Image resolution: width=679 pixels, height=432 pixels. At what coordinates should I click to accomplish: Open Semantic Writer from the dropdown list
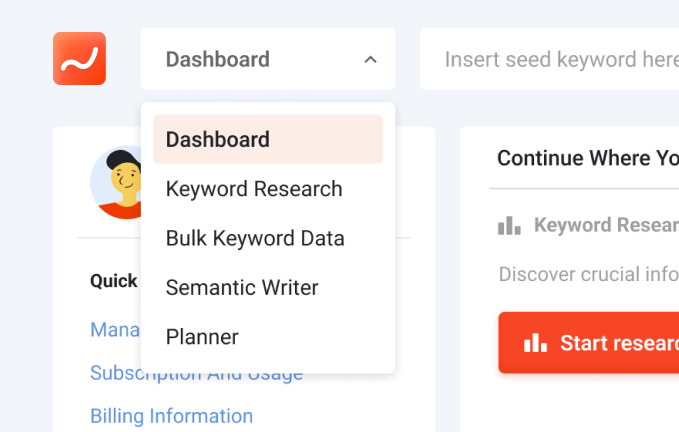pos(242,287)
